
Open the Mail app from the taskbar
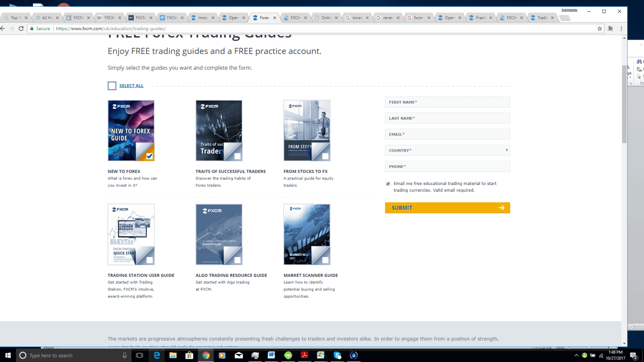(x=239, y=355)
